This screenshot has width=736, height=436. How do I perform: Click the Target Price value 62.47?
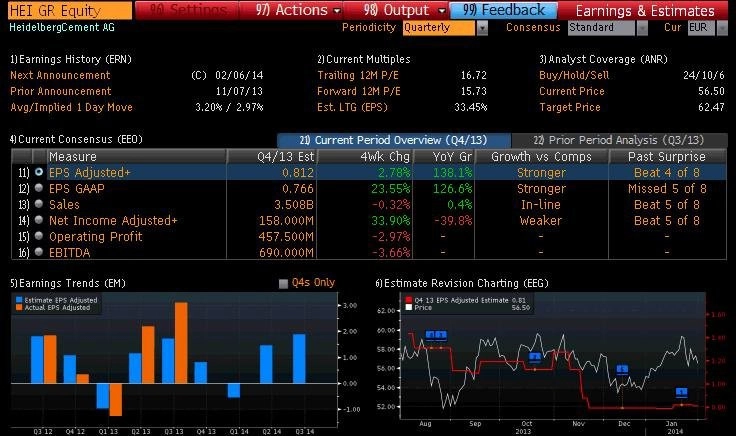[x=711, y=107]
